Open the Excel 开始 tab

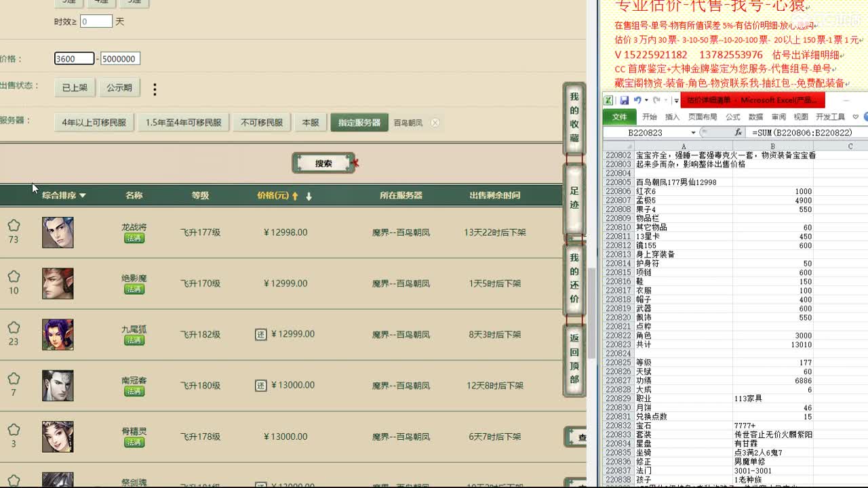[x=650, y=117]
